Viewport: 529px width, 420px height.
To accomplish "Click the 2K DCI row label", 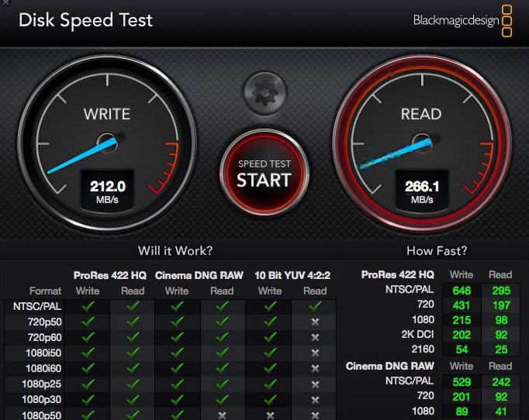I will (418, 334).
